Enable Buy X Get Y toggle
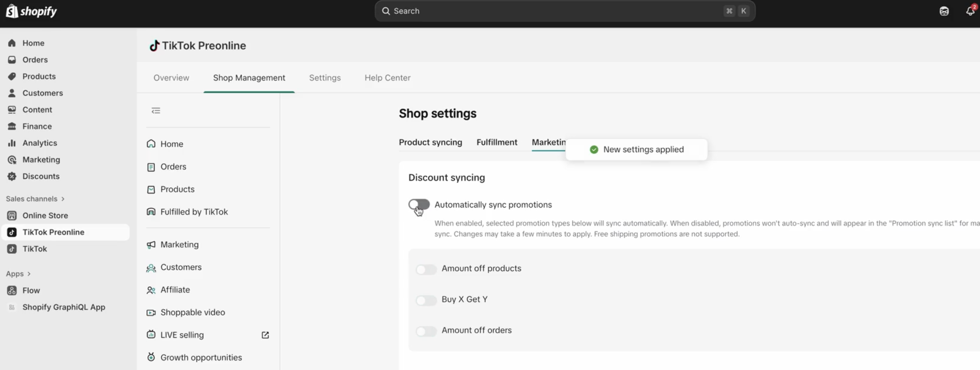Image resolution: width=980 pixels, height=370 pixels. pos(426,300)
